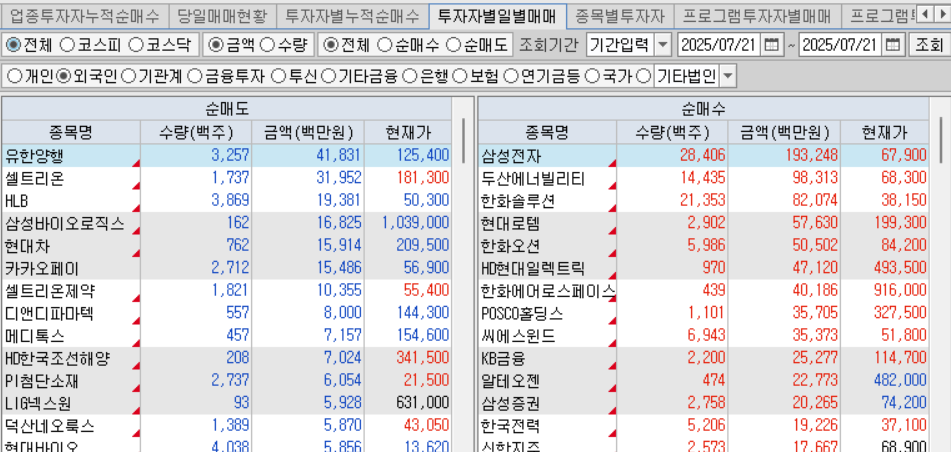
Task: Switch to 투자자별일별매매 tab
Action: coord(497,16)
